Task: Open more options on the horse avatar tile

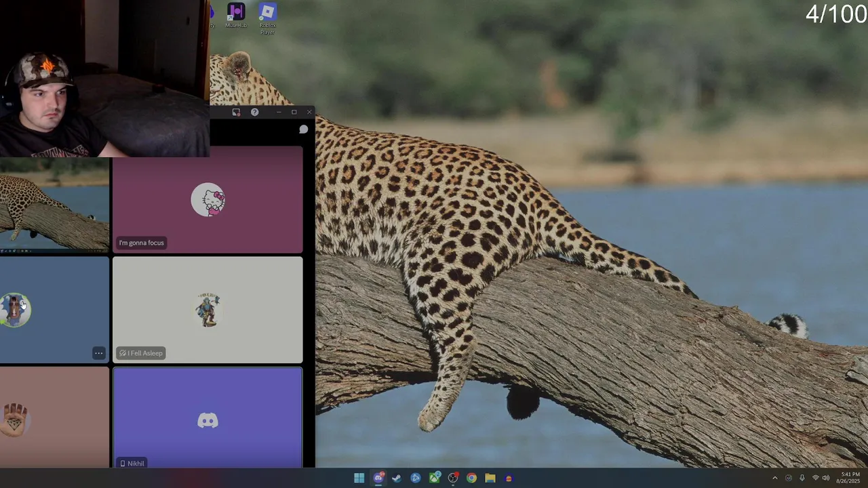Action: click(98, 353)
